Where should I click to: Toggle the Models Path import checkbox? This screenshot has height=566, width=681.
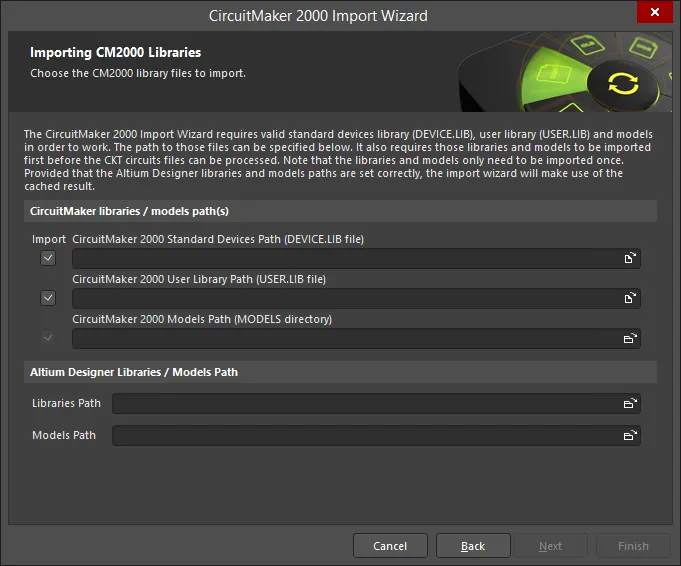(x=48, y=338)
